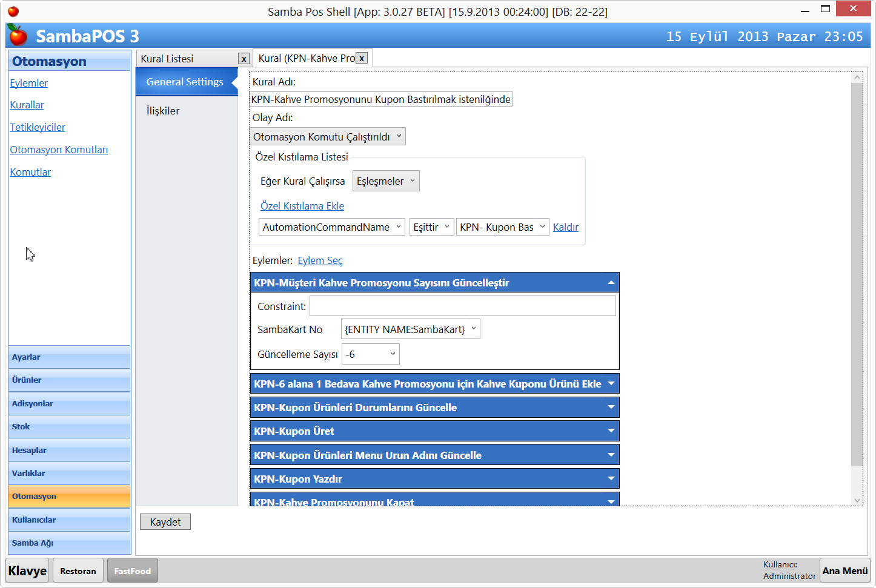
Task: Close the Kural Listesi tab
Action: tap(244, 59)
